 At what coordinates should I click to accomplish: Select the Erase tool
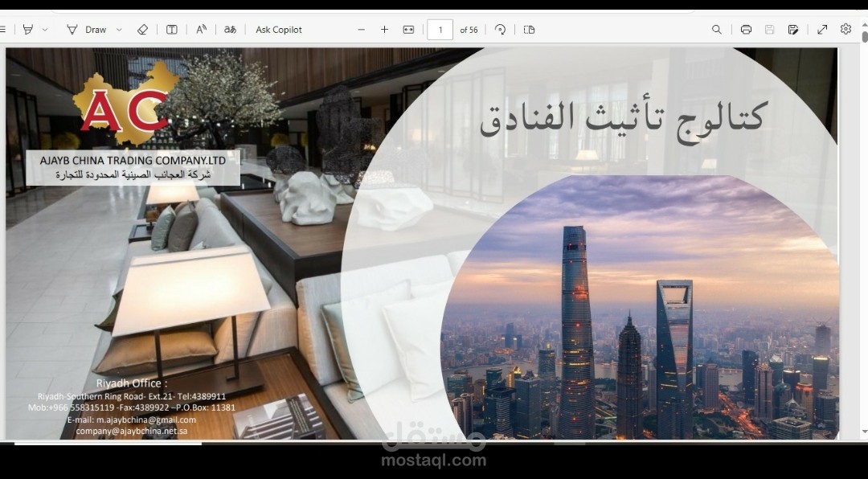click(143, 30)
